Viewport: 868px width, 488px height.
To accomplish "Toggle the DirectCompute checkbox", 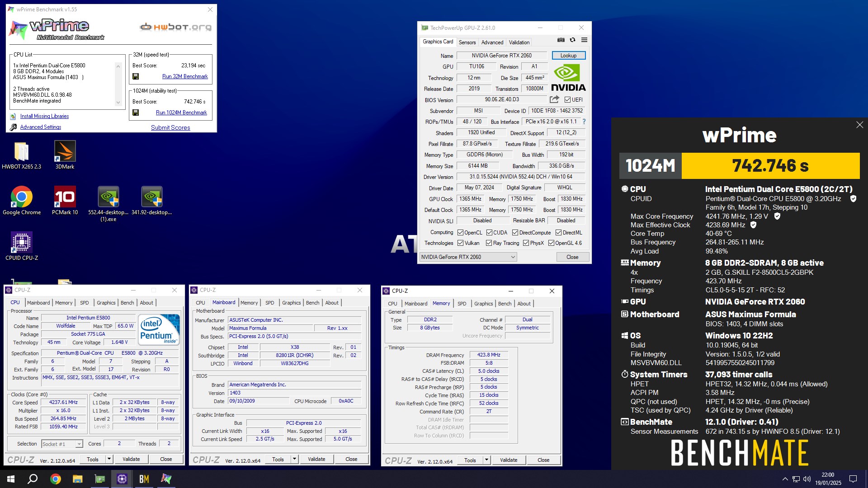I will point(515,233).
